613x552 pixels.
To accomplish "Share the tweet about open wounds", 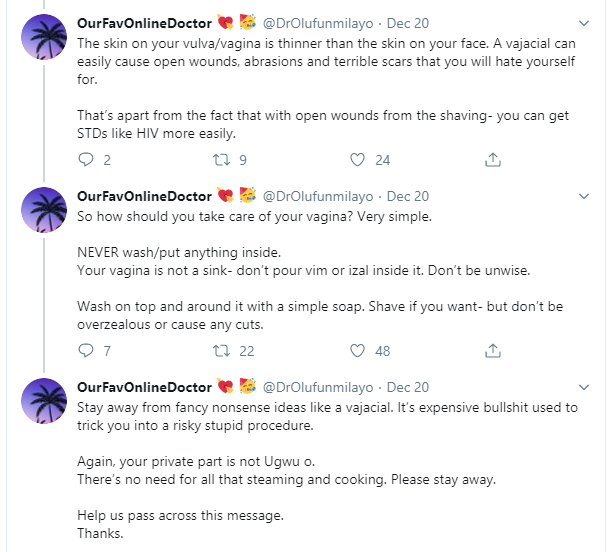I will tap(492, 159).
